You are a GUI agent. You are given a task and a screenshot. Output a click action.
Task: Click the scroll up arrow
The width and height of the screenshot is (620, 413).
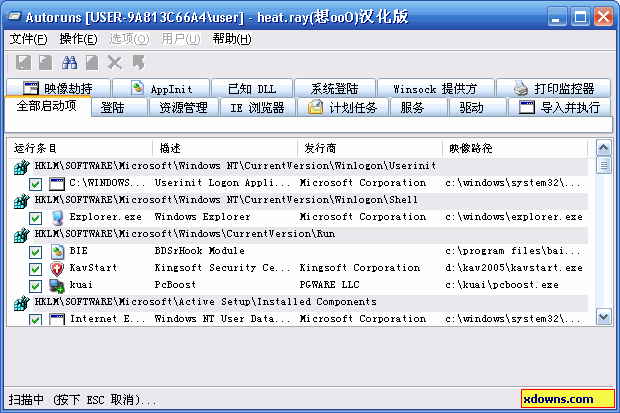[603, 148]
